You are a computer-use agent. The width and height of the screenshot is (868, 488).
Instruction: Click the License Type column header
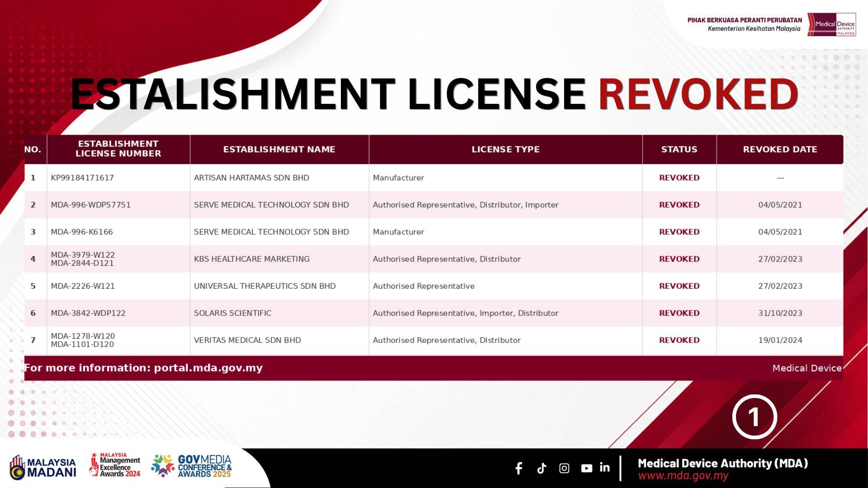(x=505, y=149)
